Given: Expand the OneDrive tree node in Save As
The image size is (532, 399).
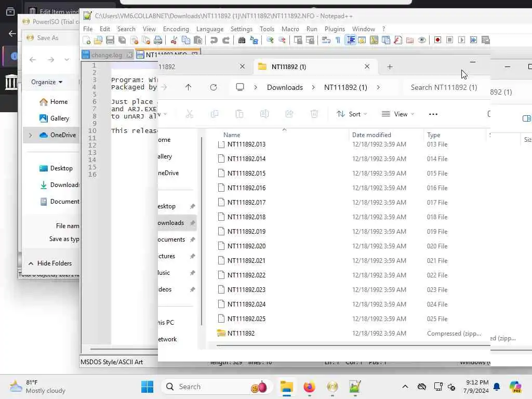Looking at the screenshot, I should pyautogui.click(x=31, y=135).
